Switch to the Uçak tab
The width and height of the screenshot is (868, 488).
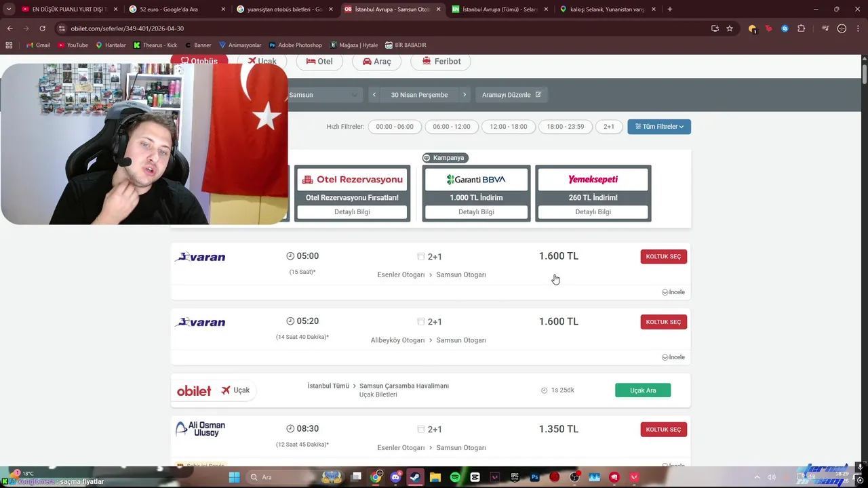(262, 61)
